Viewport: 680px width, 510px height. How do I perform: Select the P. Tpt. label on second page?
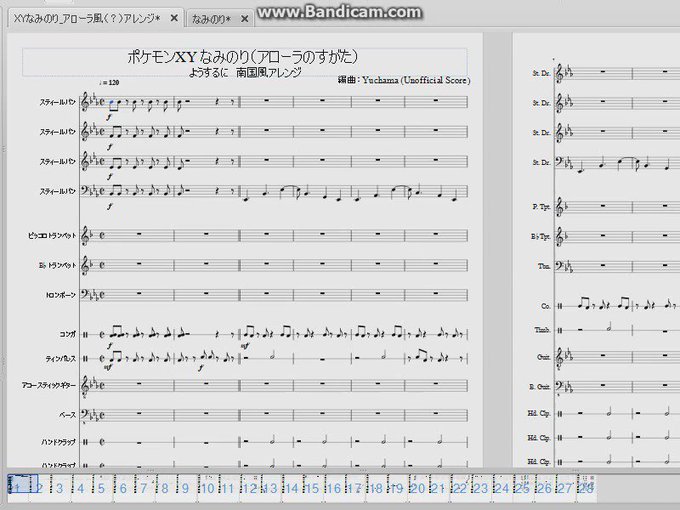point(541,207)
